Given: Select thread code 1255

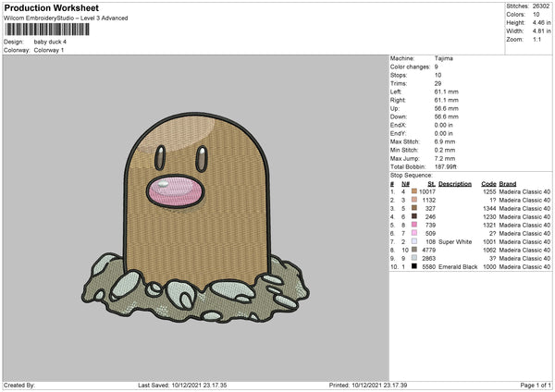Looking at the screenshot, I should [x=489, y=191].
